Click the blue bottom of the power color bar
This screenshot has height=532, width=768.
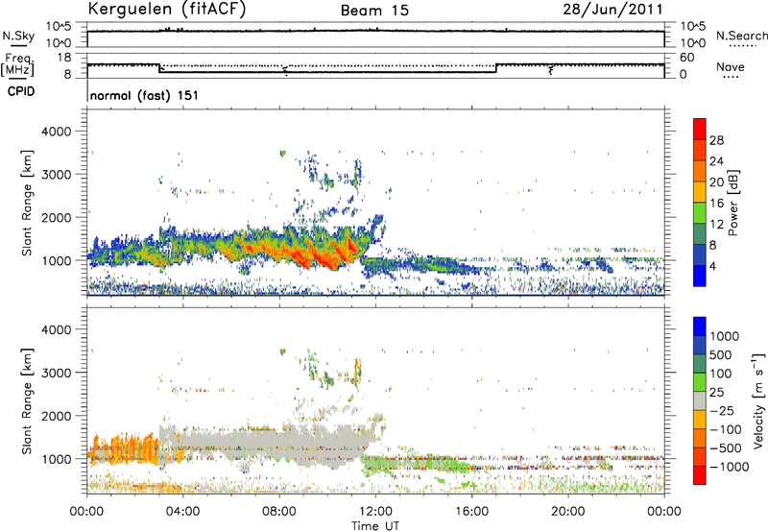tap(700, 276)
